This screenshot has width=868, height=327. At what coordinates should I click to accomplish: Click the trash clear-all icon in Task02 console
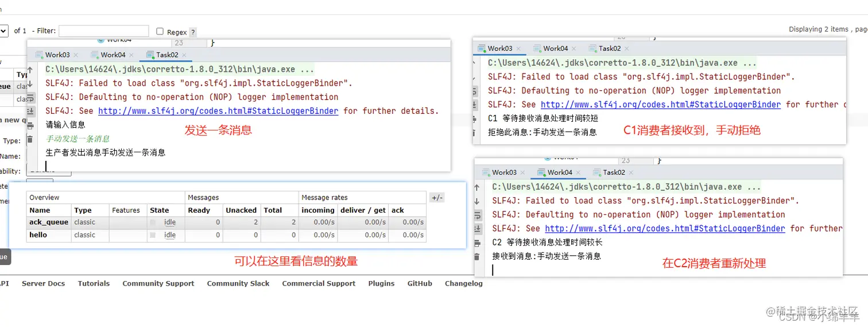31,139
